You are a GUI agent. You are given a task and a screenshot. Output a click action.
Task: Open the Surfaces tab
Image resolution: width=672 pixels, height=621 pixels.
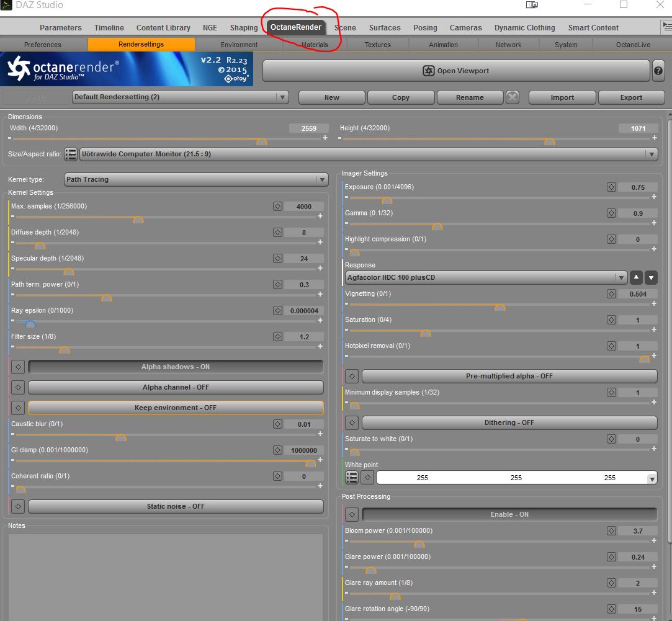tap(385, 27)
